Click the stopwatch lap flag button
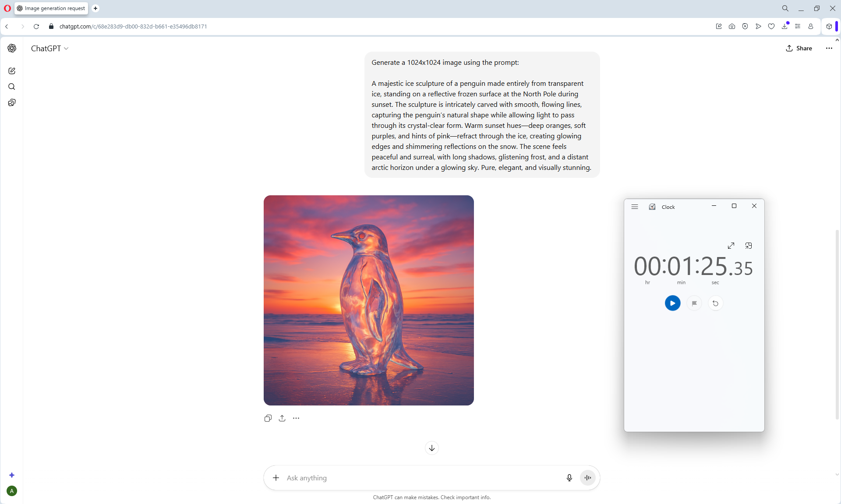Viewport: 841px width, 504px height. coord(694,303)
